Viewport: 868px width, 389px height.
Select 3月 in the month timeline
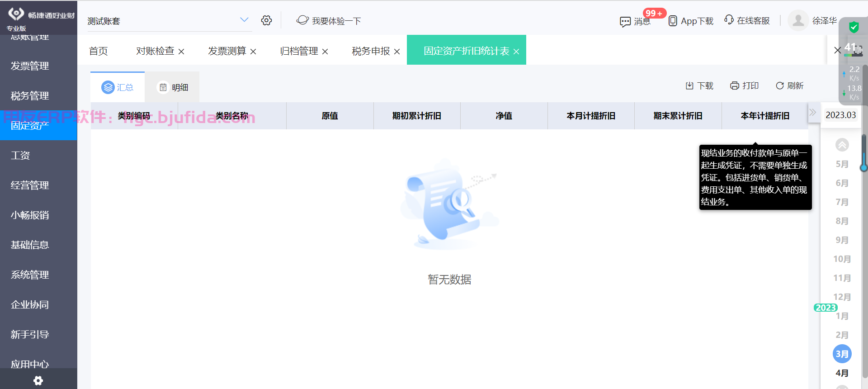[842, 354]
